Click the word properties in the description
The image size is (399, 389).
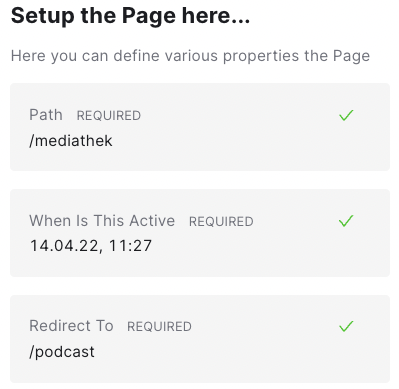click(261, 56)
